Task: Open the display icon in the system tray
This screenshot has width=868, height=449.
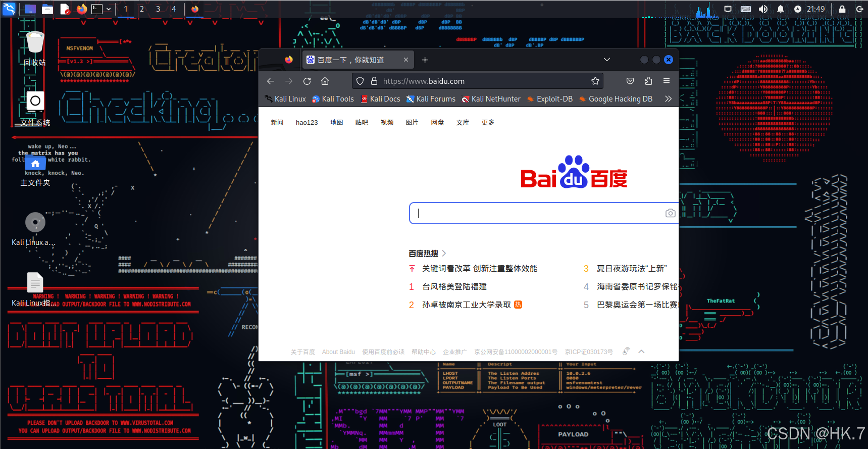Action: [x=728, y=9]
